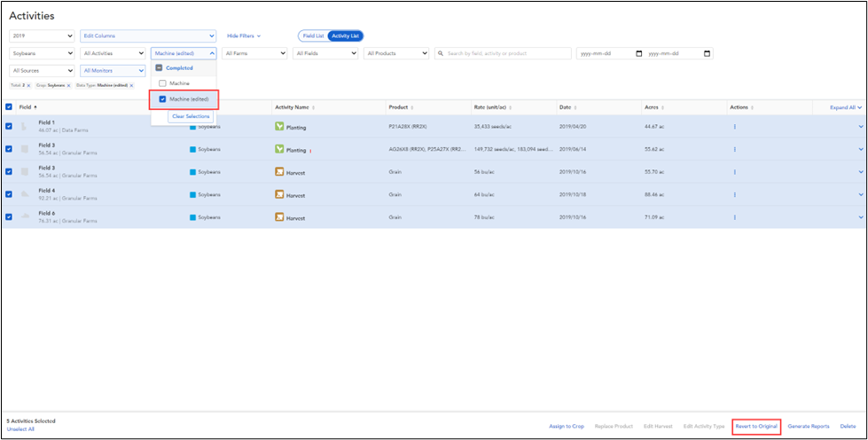Click the Field 4 boundary shape thumbnail
This screenshot has width=868, height=440.
[x=24, y=194]
